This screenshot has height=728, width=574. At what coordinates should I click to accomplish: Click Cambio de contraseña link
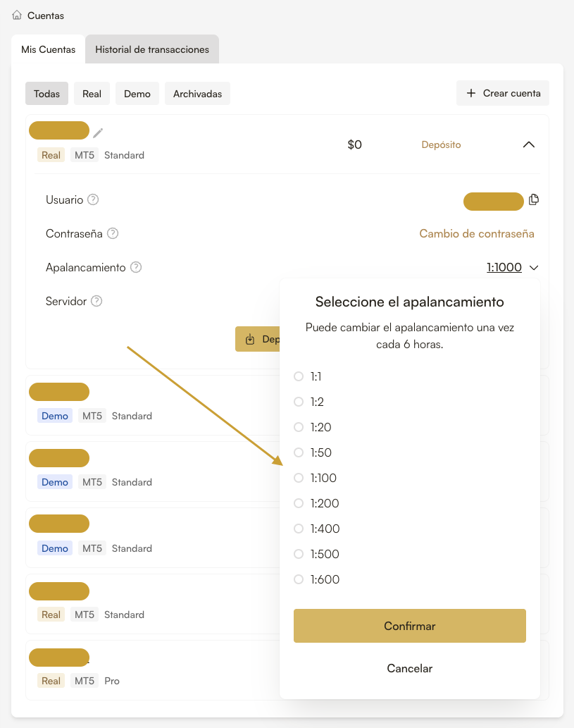pyautogui.click(x=477, y=233)
